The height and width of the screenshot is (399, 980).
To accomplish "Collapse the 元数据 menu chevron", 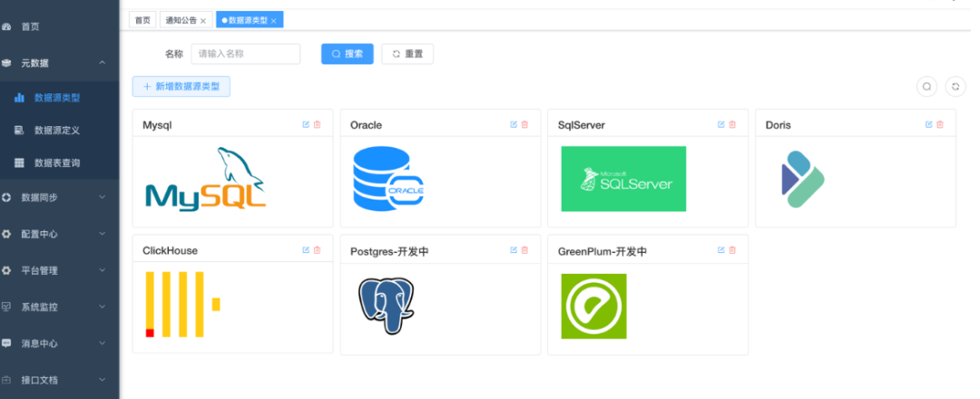I will coord(102,63).
